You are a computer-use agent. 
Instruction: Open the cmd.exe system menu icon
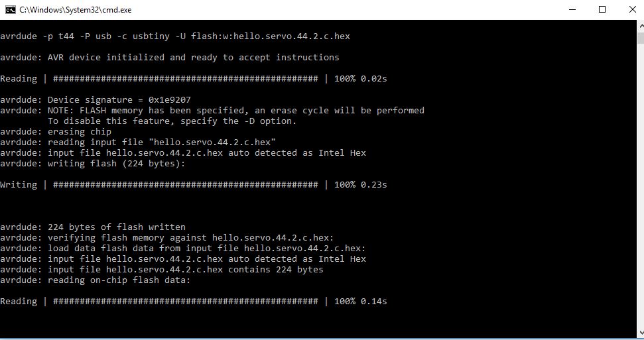pos(10,9)
